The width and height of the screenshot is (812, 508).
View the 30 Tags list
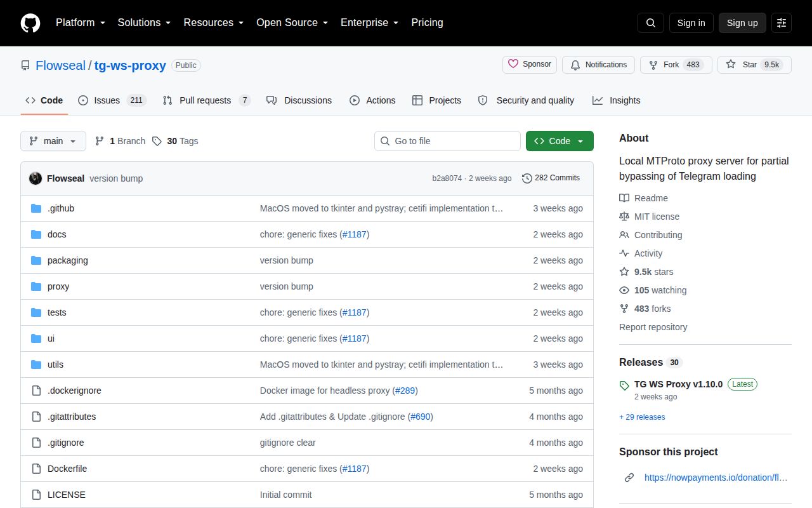[x=175, y=141]
